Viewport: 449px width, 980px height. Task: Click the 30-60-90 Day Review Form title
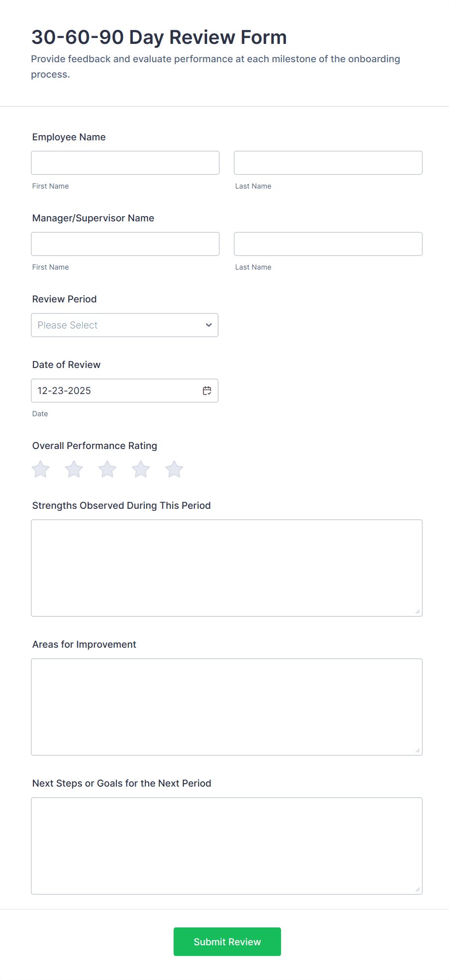pyautogui.click(x=158, y=37)
